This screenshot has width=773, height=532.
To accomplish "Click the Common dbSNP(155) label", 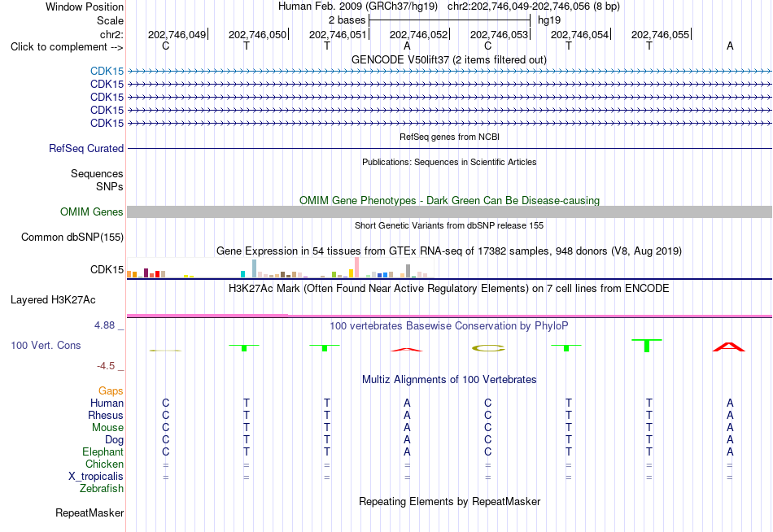I will [72, 238].
